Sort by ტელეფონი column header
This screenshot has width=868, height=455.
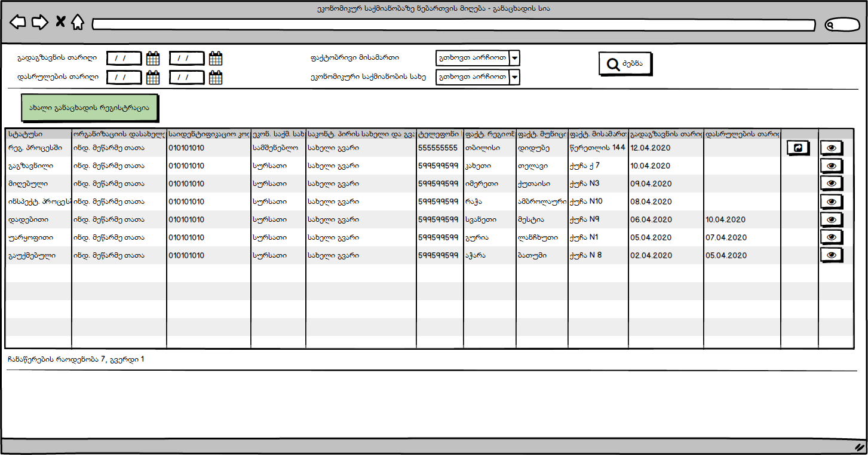point(439,135)
